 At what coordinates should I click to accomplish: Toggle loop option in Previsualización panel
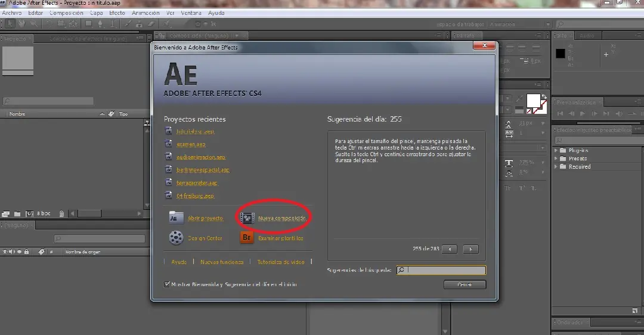point(632,114)
